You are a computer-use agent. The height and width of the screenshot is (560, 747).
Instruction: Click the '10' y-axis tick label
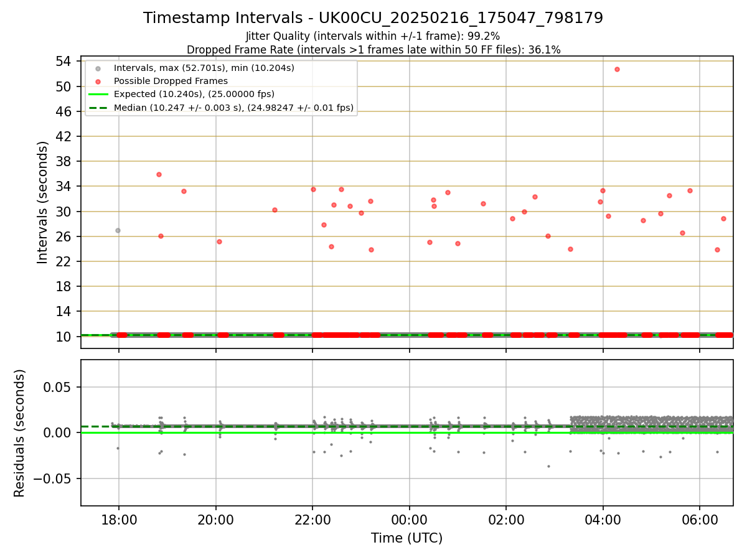coord(63,337)
